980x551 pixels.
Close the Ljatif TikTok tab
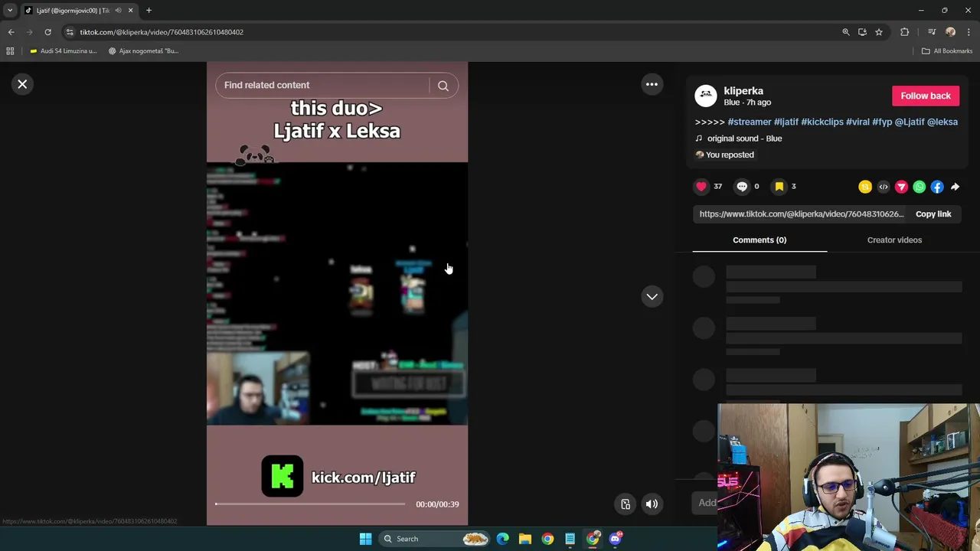[x=130, y=10]
